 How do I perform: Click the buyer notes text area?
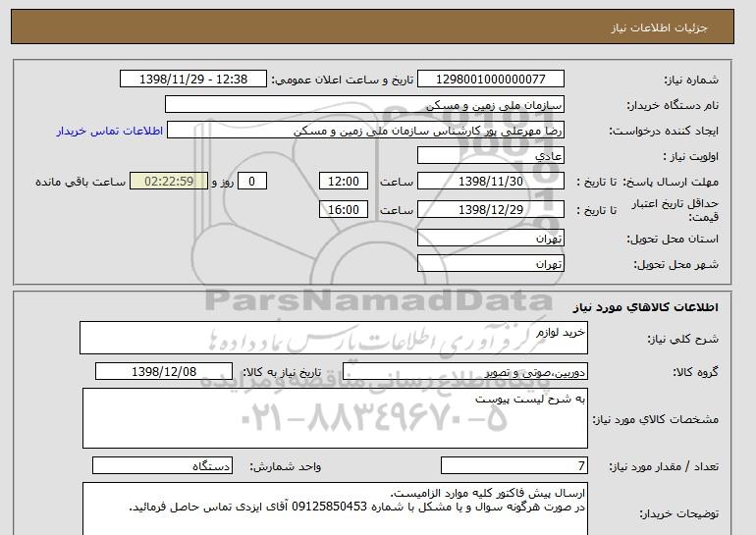335,508
